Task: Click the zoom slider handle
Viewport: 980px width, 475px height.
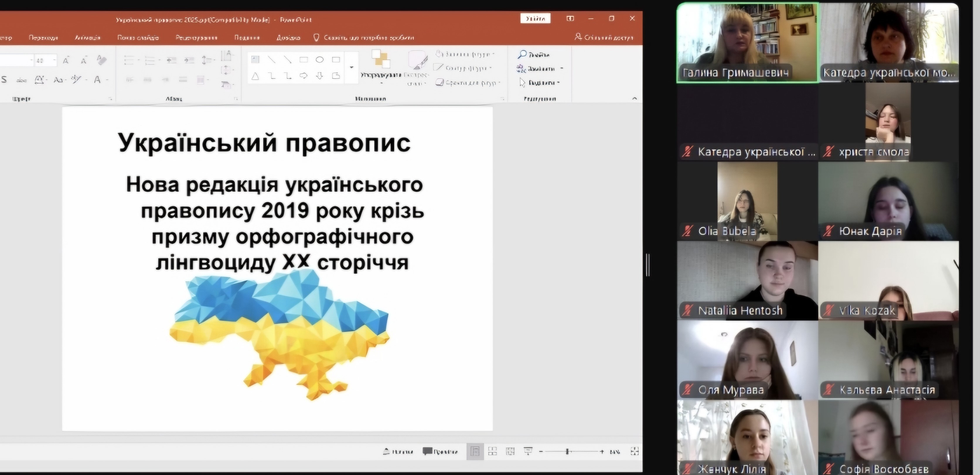Action: [567, 451]
